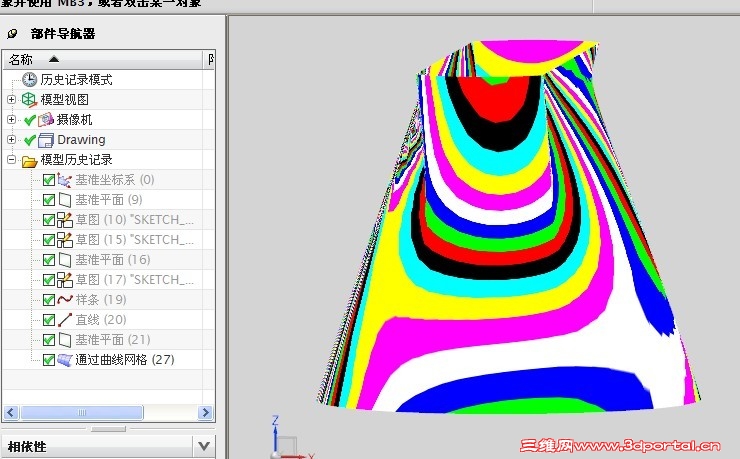Screen dimensions: 740x459
Task: Click the 历史记录模式 clock icon
Action: [x=29, y=79]
